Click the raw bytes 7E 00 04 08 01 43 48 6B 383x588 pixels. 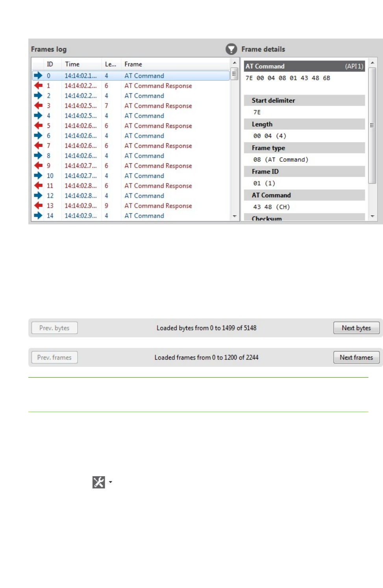(288, 78)
